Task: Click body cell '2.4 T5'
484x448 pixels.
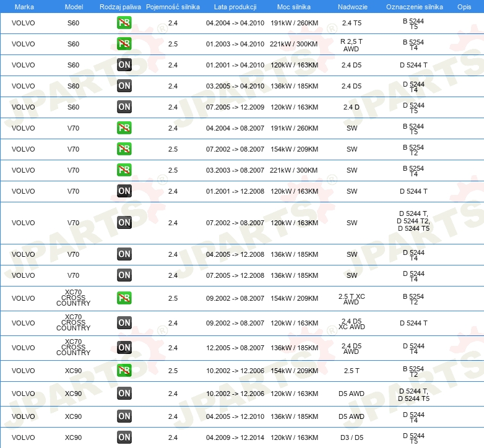Action: pyautogui.click(x=352, y=23)
